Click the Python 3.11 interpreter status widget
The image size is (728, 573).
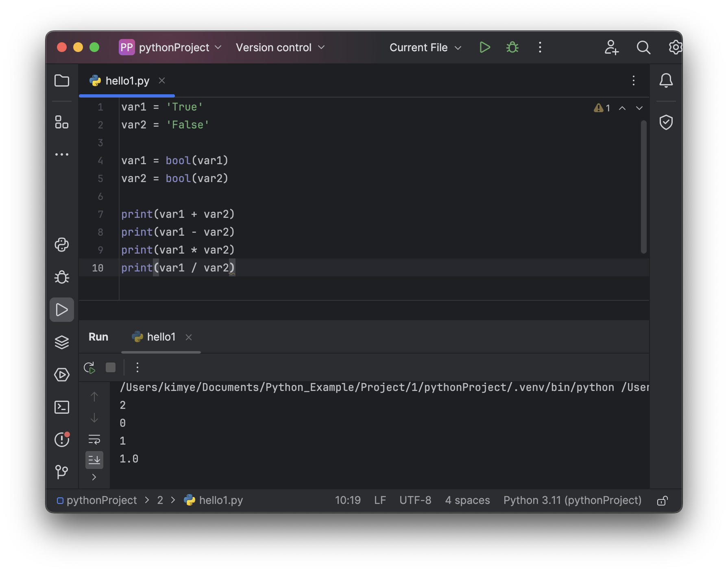[572, 500]
